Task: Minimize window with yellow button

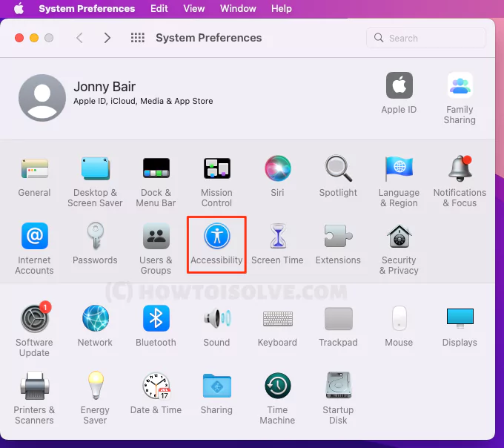Action: [x=34, y=38]
